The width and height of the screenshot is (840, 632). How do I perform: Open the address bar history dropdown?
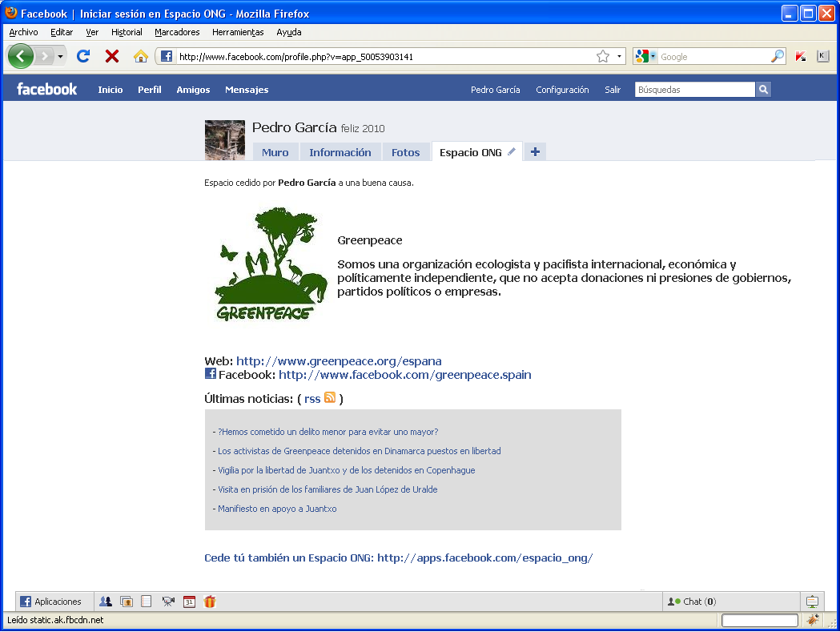coord(619,56)
